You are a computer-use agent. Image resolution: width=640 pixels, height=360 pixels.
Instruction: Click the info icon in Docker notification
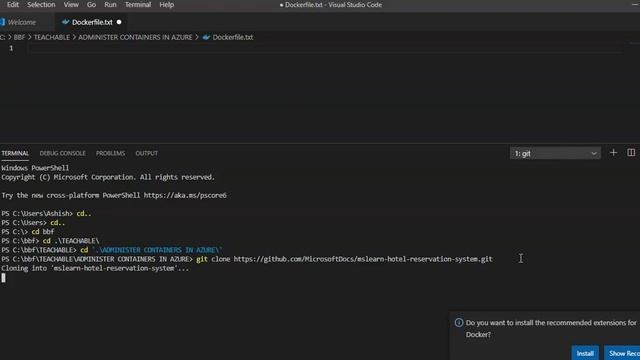coord(459,323)
